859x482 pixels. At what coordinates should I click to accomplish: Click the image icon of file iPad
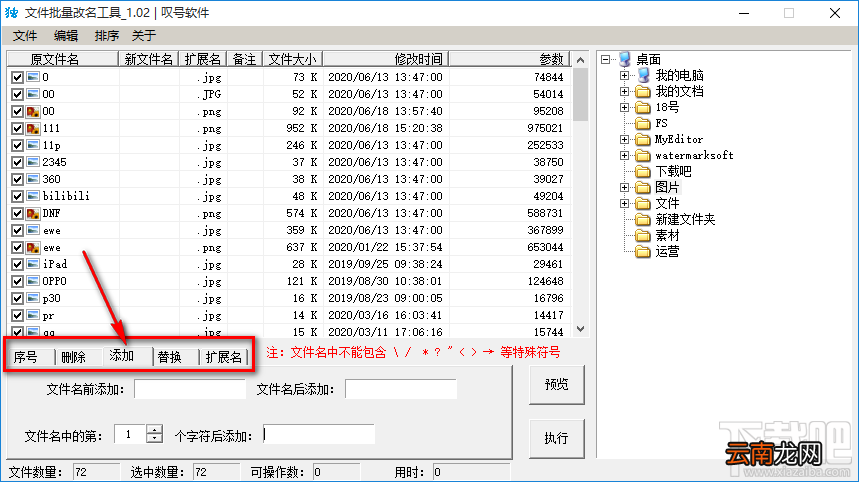[33, 264]
